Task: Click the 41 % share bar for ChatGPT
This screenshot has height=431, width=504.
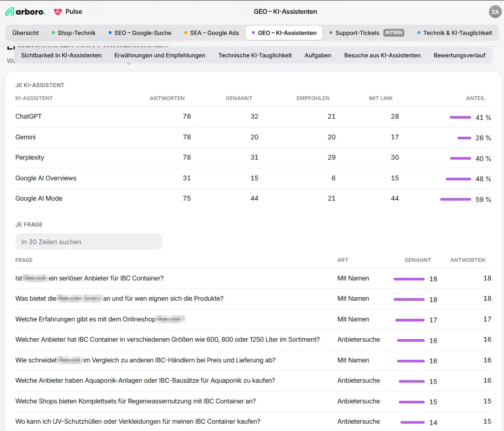Action: (460, 117)
